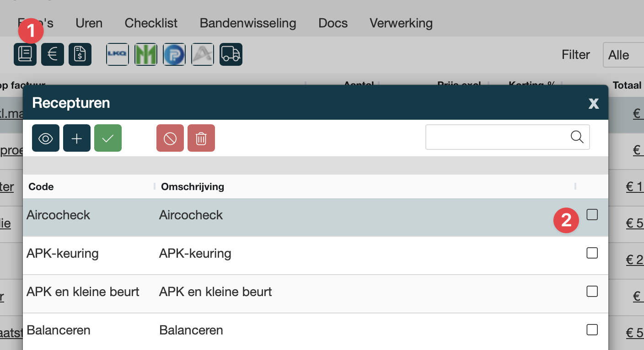
Task: Click the red block/cancel icon
Action: (x=170, y=138)
